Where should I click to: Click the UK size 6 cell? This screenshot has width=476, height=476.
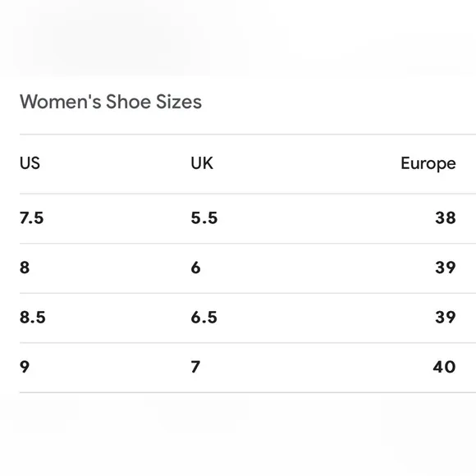click(196, 268)
